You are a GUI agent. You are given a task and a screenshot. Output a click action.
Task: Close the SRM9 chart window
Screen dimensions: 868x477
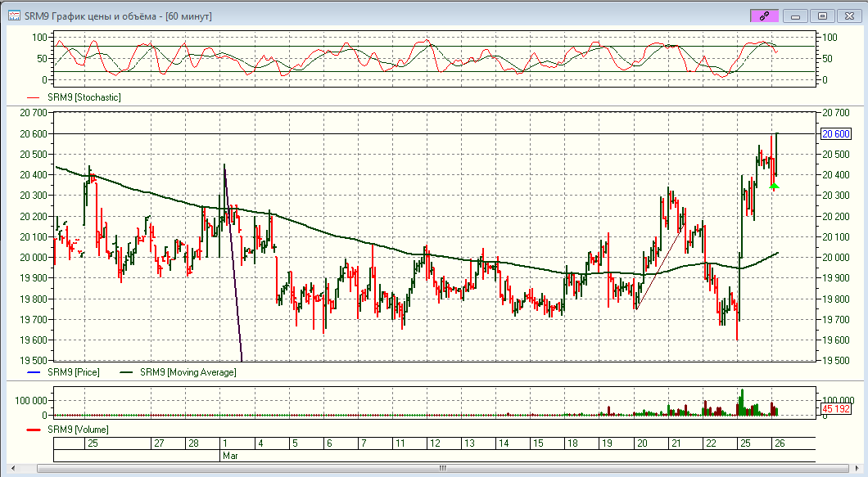pyautogui.click(x=849, y=16)
